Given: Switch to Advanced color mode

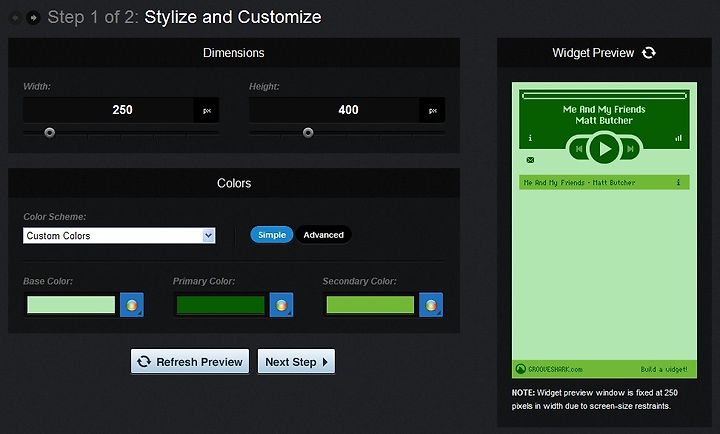Looking at the screenshot, I should click(x=323, y=235).
